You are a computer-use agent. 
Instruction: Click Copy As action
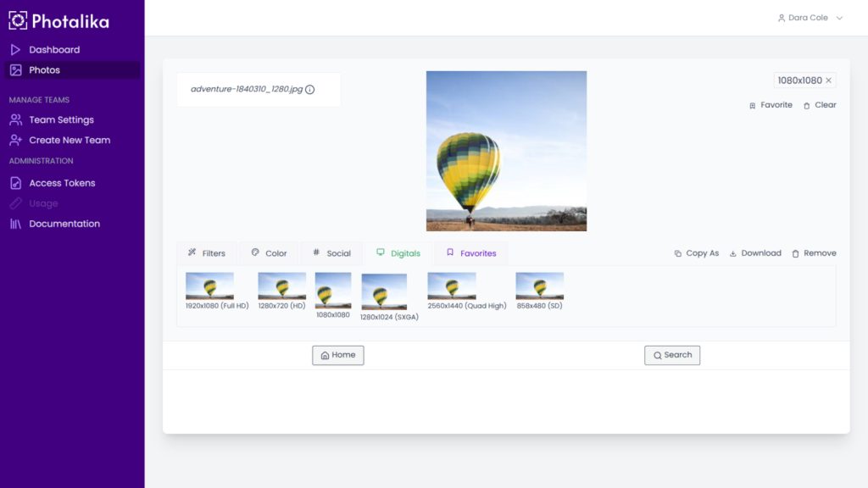696,253
